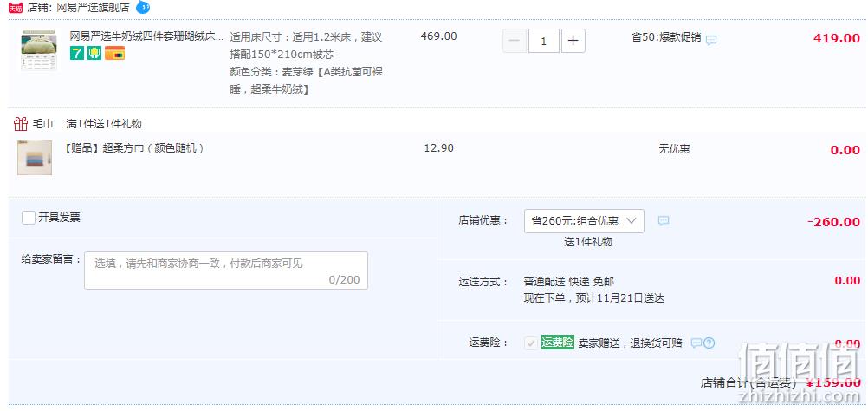Click the 0/200 character counter

[344, 279]
